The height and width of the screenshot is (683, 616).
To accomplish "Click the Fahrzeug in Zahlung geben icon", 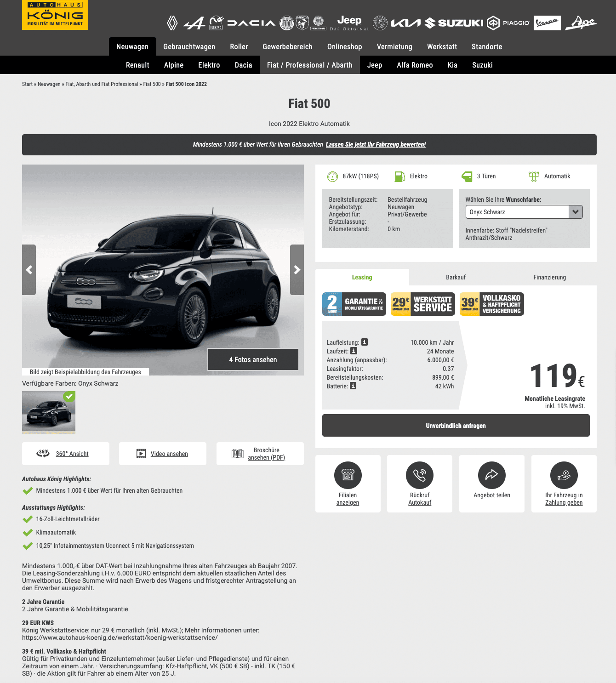I will click(x=564, y=475).
